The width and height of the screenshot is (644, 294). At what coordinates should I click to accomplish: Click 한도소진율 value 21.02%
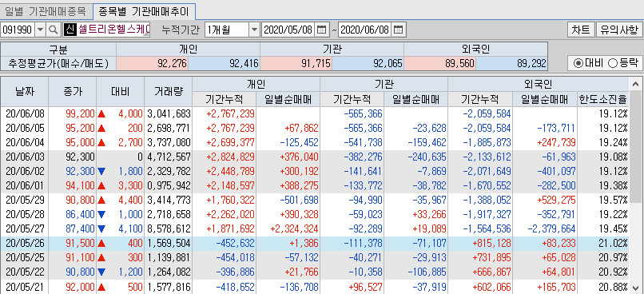(x=613, y=243)
